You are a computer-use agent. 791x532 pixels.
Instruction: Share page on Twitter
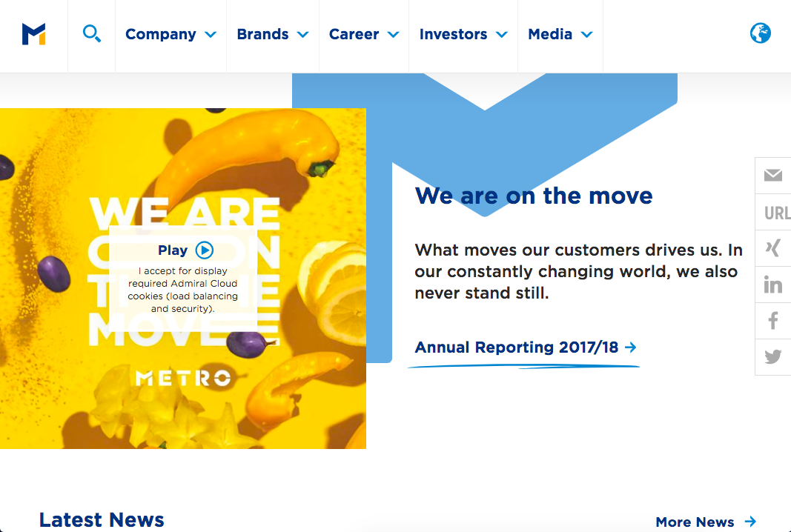(773, 357)
